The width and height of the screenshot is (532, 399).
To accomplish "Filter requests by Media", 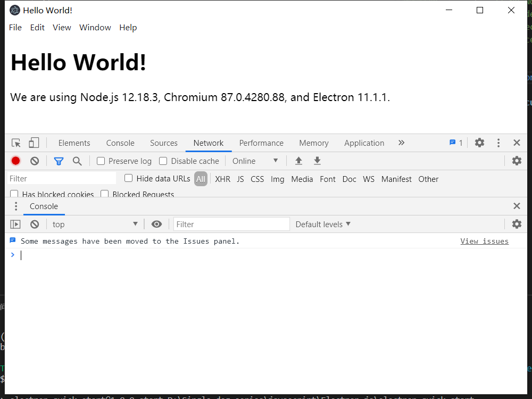I will click(302, 179).
